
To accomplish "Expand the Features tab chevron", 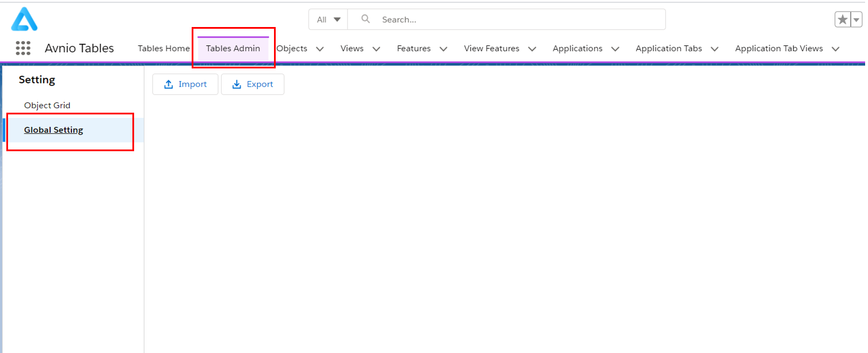I will [x=443, y=49].
